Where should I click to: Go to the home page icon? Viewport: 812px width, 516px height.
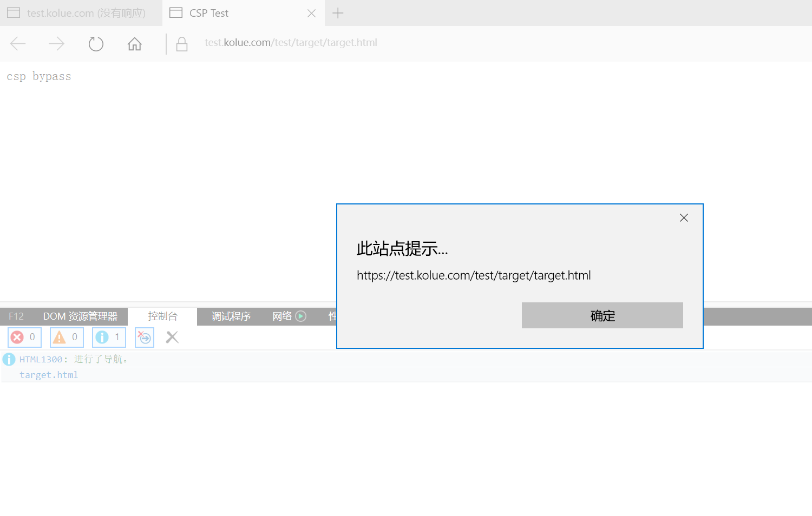(x=134, y=44)
